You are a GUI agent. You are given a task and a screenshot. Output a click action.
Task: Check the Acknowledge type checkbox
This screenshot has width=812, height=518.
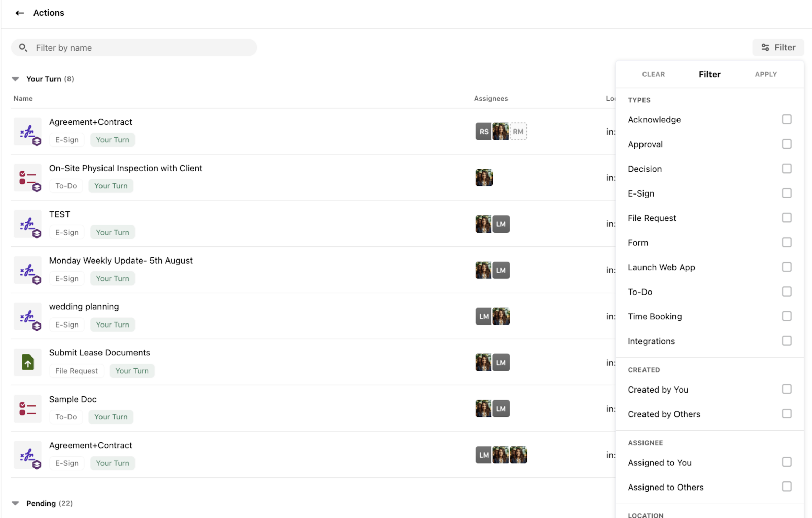(x=786, y=119)
